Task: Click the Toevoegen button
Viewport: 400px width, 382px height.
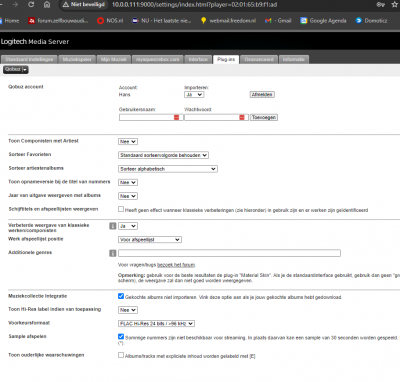Action: pyautogui.click(x=264, y=117)
